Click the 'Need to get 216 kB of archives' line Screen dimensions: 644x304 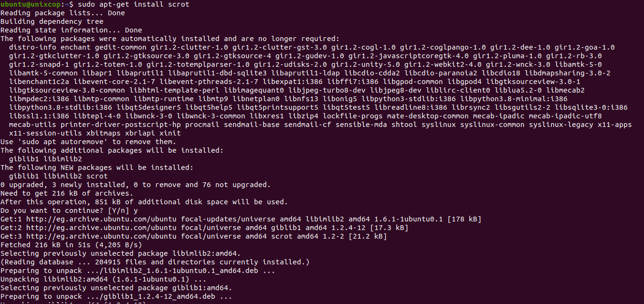(x=67, y=193)
